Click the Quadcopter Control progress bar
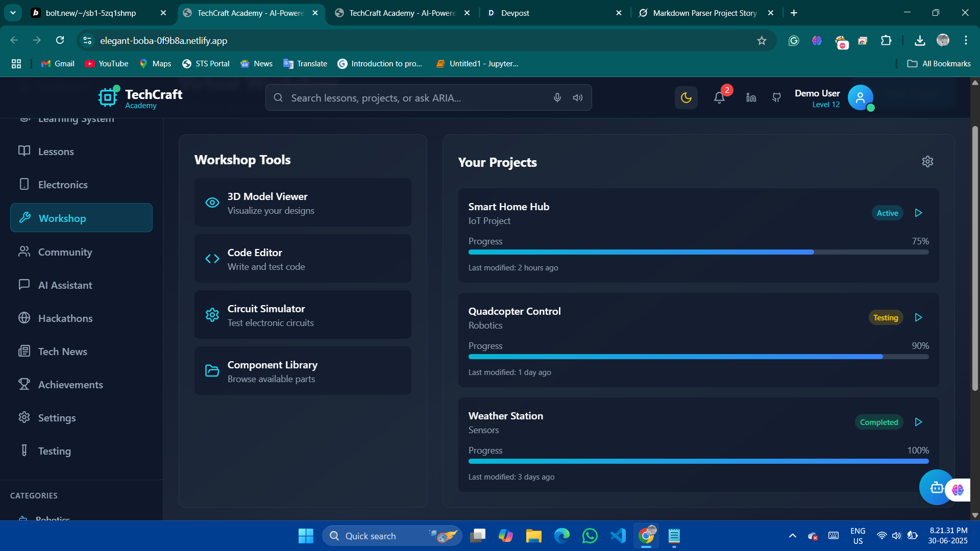 click(x=698, y=357)
